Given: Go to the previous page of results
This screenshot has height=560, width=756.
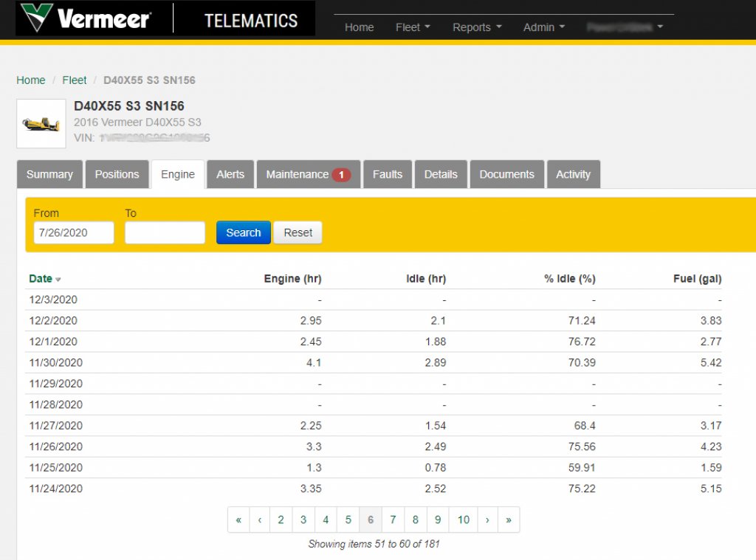Looking at the screenshot, I should tap(260, 519).
